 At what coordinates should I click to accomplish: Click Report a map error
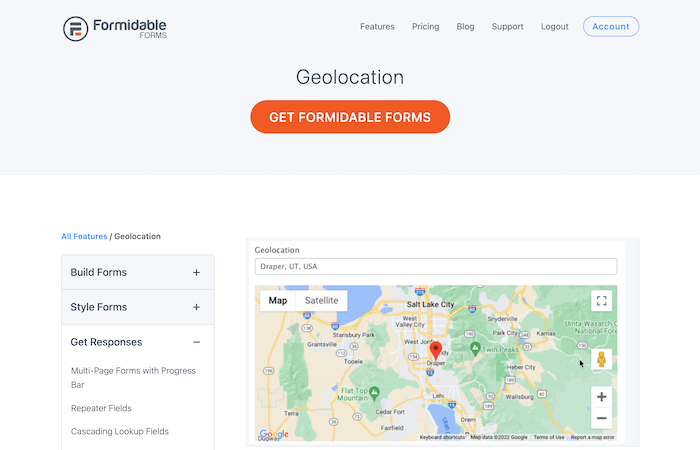[592, 437]
